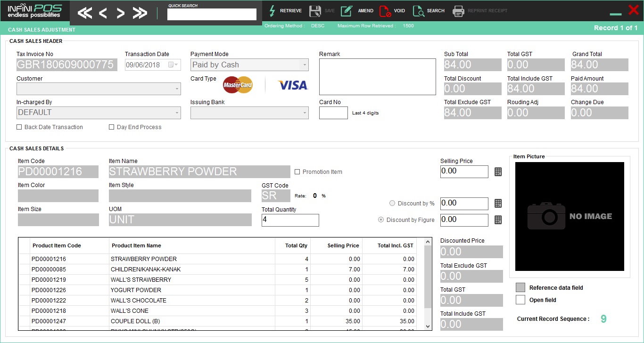Click the Selling Price column header
Screen dimensions: 644x343
click(x=336, y=245)
